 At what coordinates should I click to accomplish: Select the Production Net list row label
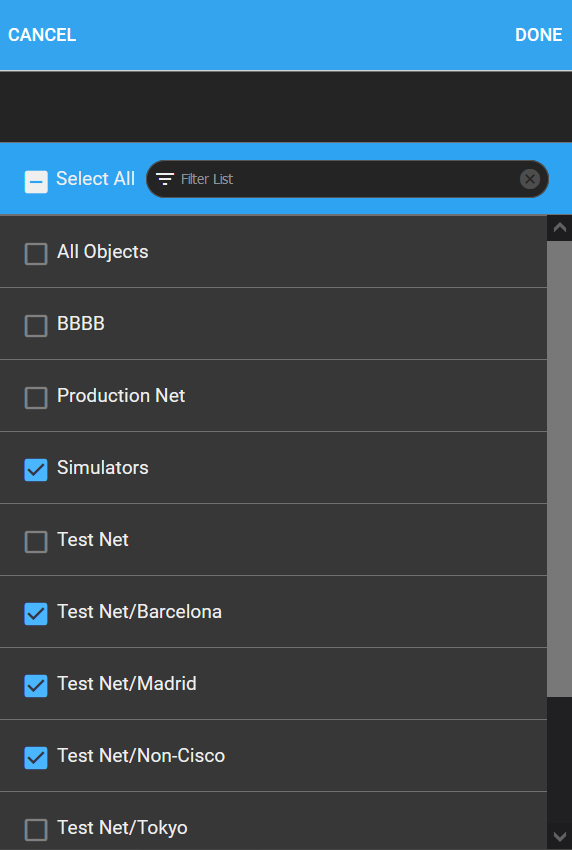(121, 396)
